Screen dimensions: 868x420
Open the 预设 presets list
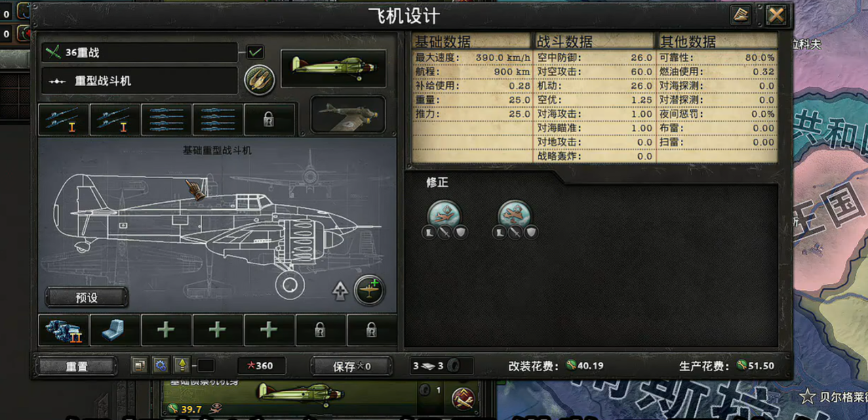[87, 297]
